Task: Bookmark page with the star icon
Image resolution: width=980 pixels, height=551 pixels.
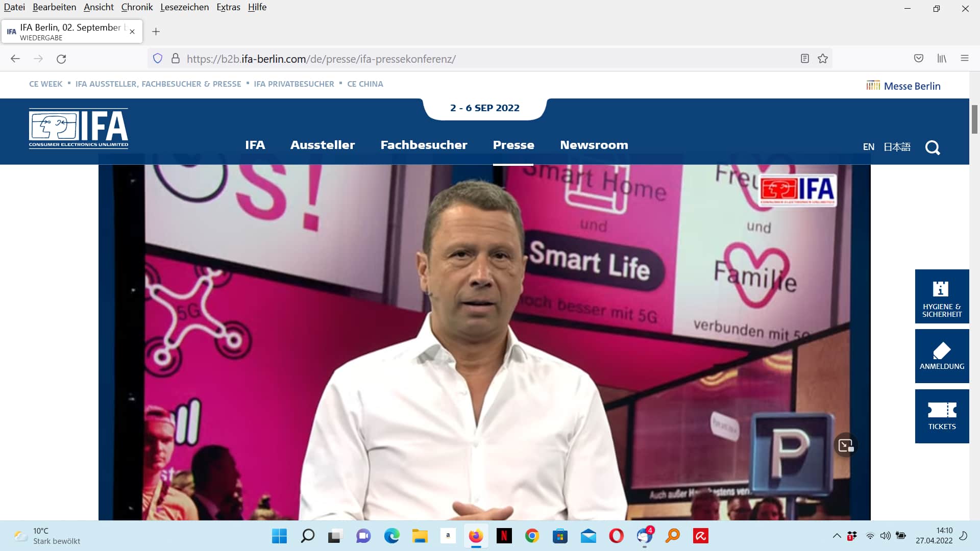Action: tap(823, 59)
